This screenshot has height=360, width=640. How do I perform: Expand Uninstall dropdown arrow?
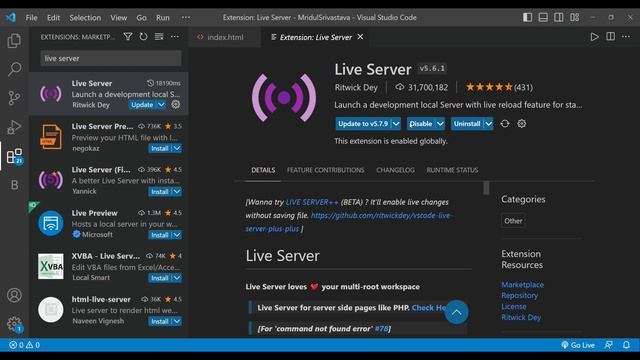coord(489,124)
